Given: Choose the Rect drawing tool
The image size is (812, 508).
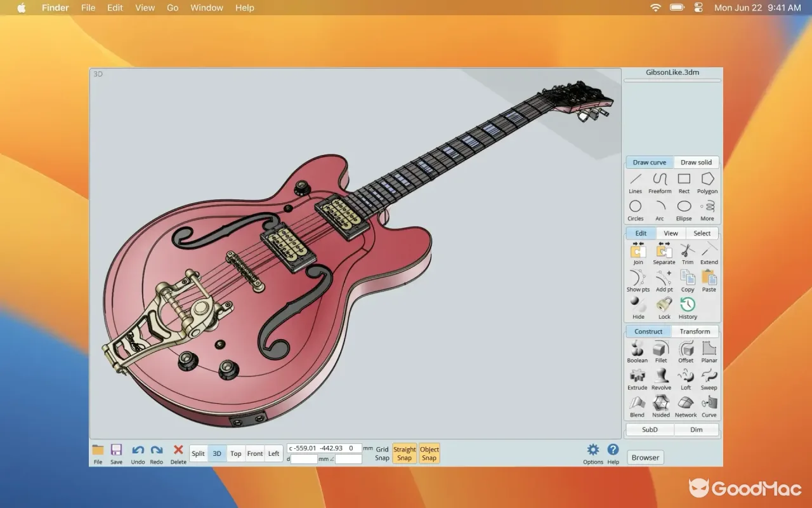Looking at the screenshot, I should 684,183.
